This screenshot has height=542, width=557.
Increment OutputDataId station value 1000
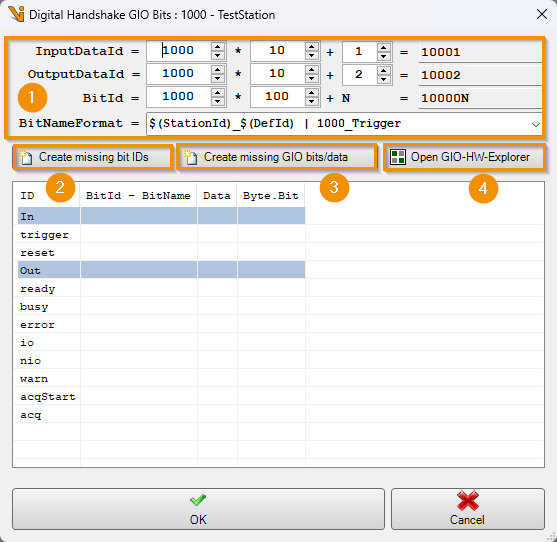(x=217, y=70)
